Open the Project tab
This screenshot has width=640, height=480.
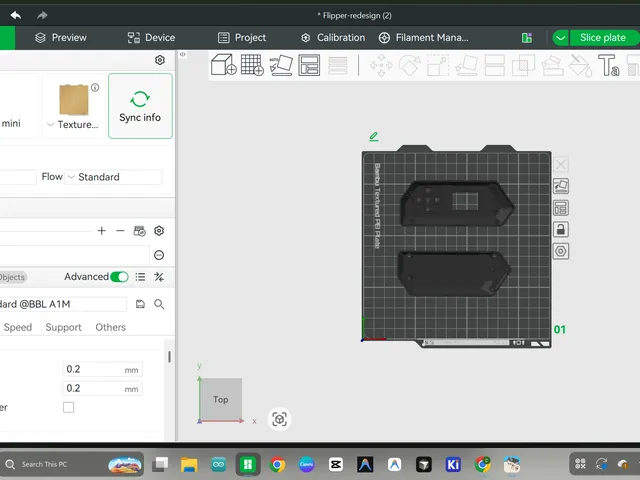coord(242,38)
